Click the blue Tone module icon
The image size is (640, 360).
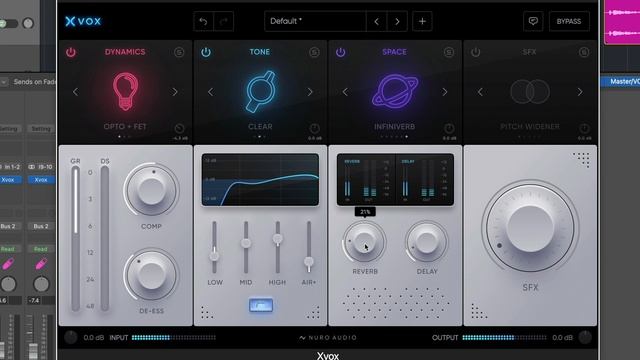pyautogui.click(x=260, y=91)
